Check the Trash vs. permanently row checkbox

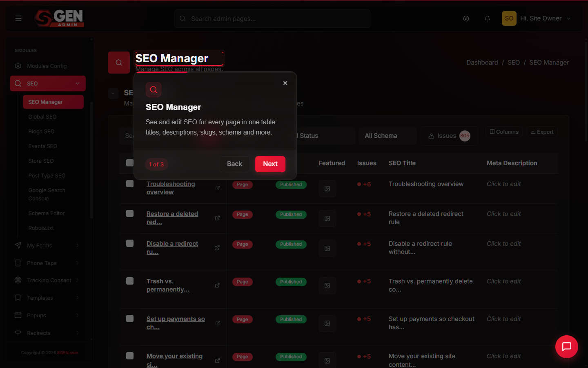tap(130, 281)
